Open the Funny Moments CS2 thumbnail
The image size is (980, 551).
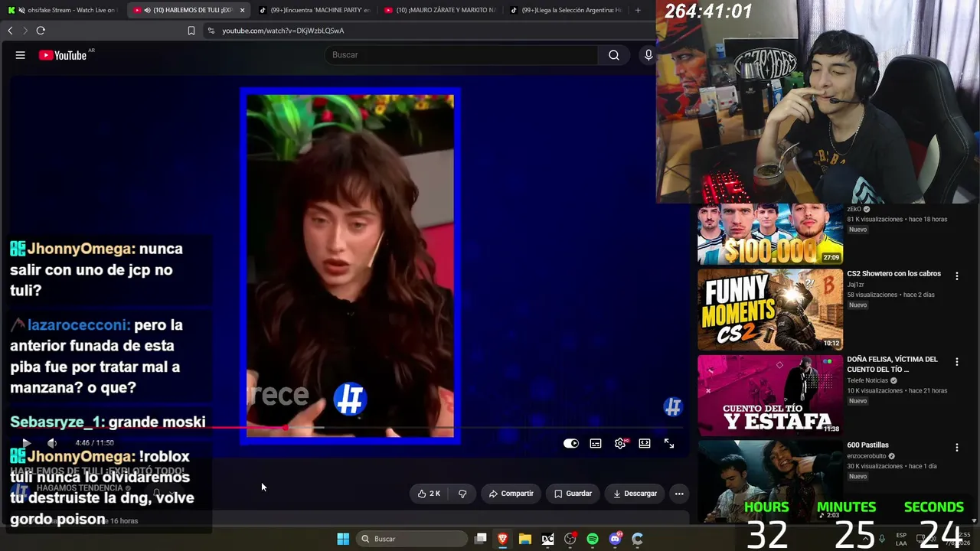[x=770, y=309]
